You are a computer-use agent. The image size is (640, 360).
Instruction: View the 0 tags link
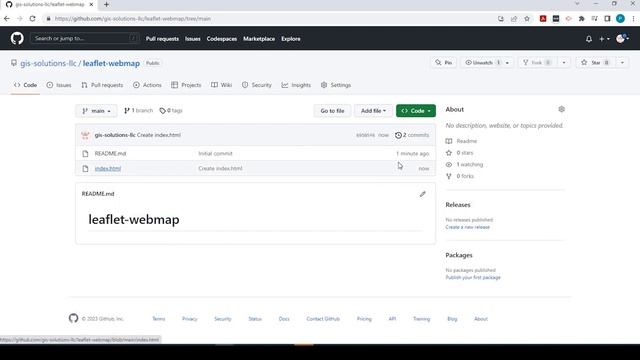coord(171,111)
